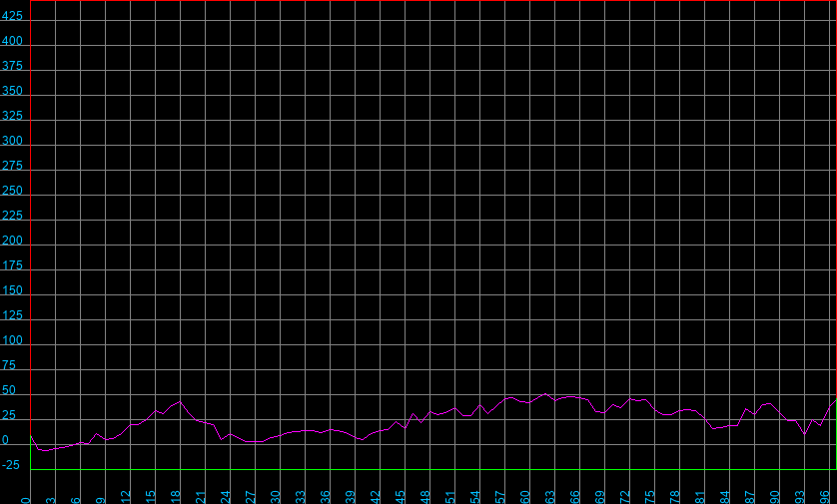The width and height of the screenshot is (837, 504).
Task: Select the 57 horizontal axis label
Action: (x=500, y=497)
